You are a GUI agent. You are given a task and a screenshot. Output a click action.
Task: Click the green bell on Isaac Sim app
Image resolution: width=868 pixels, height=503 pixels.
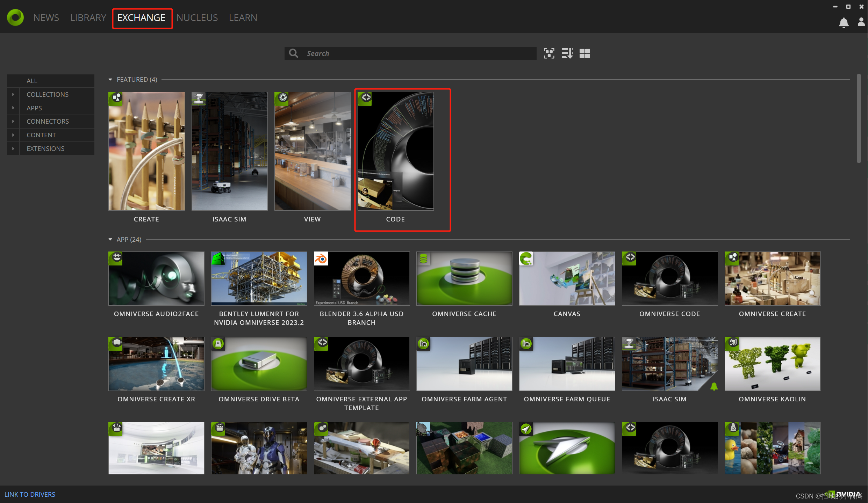714,386
